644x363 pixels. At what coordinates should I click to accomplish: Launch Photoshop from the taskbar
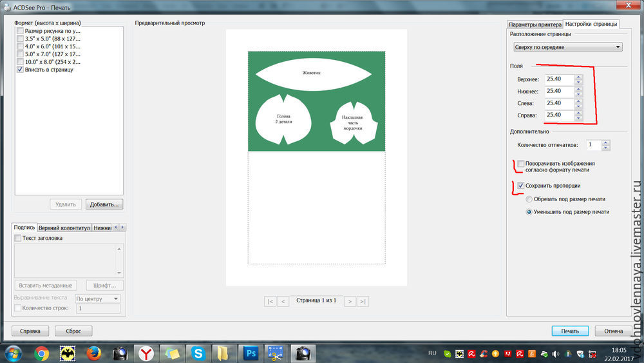pos(249,353)
